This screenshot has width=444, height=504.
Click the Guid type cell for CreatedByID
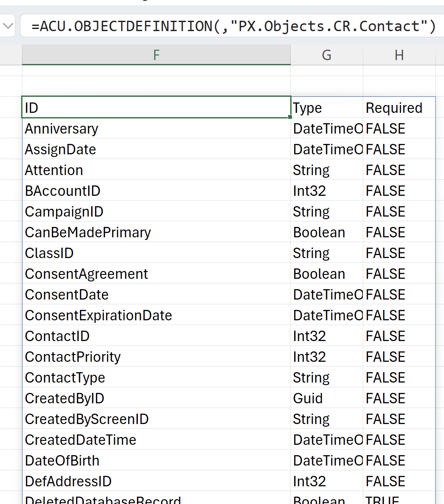coord(327,398)
